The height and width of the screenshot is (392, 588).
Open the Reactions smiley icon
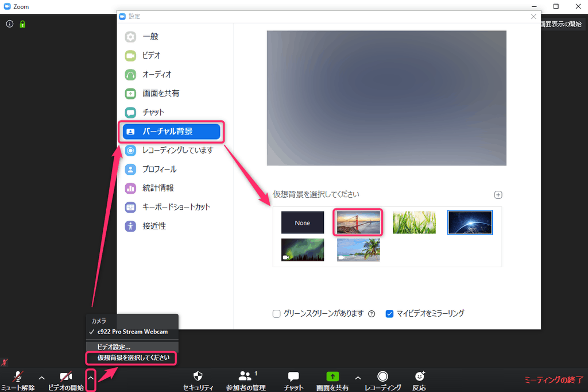[420, 376]
